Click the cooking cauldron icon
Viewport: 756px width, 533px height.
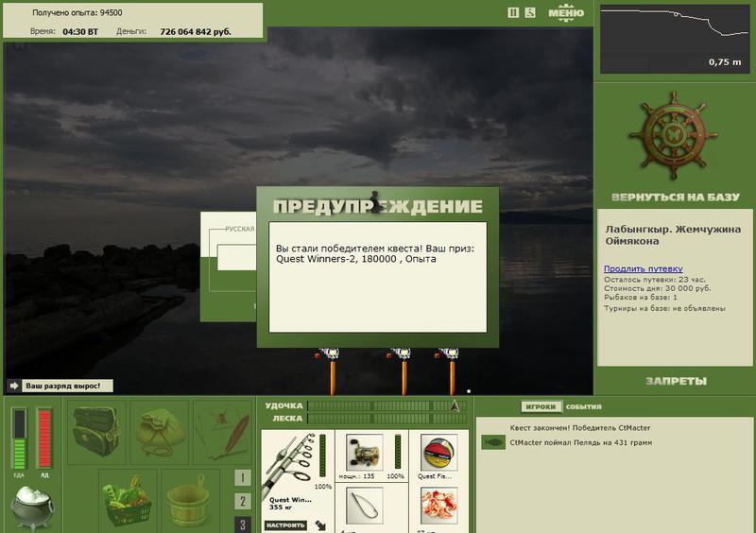click(x=32, y=507)
